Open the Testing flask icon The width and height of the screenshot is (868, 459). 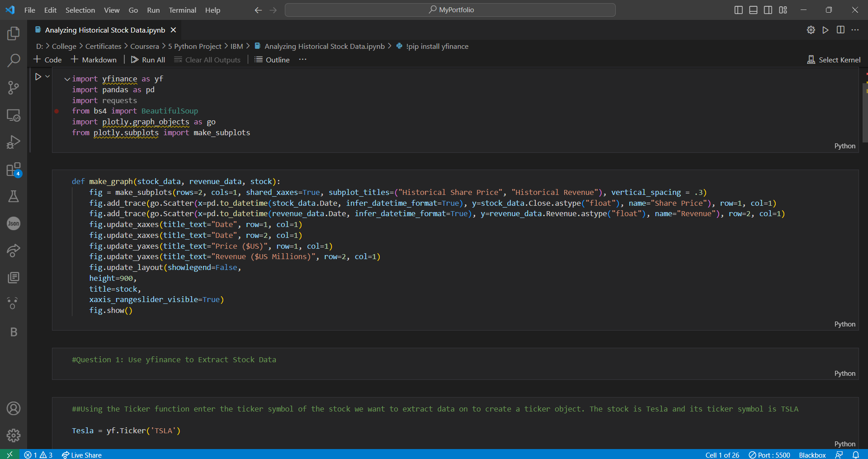click(14, 196)
